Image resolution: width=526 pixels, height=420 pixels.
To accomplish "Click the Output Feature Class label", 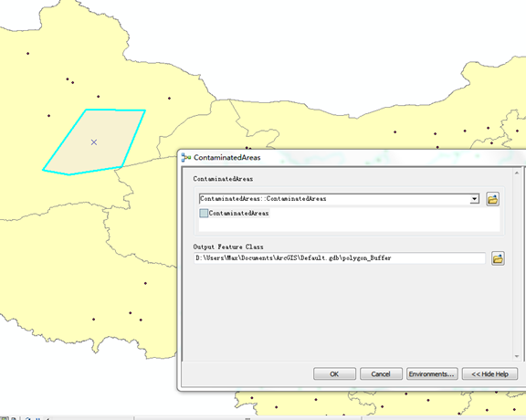I will tap(228, 247).
